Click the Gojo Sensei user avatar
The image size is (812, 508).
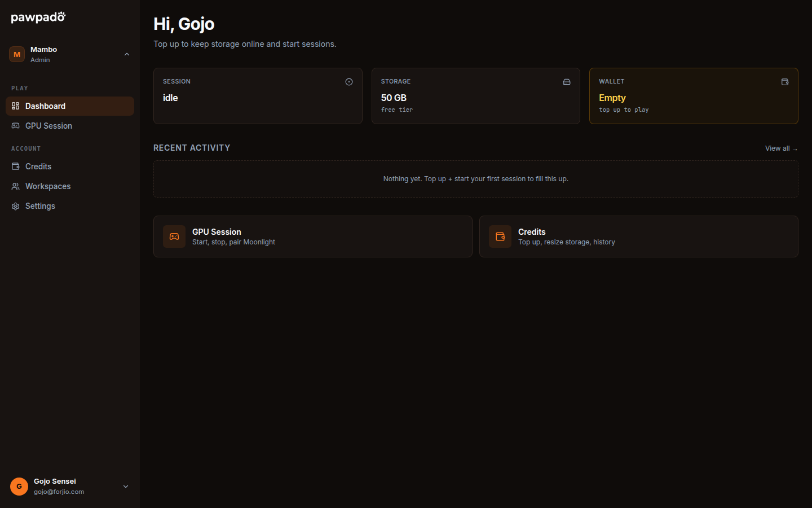(19, 487)
